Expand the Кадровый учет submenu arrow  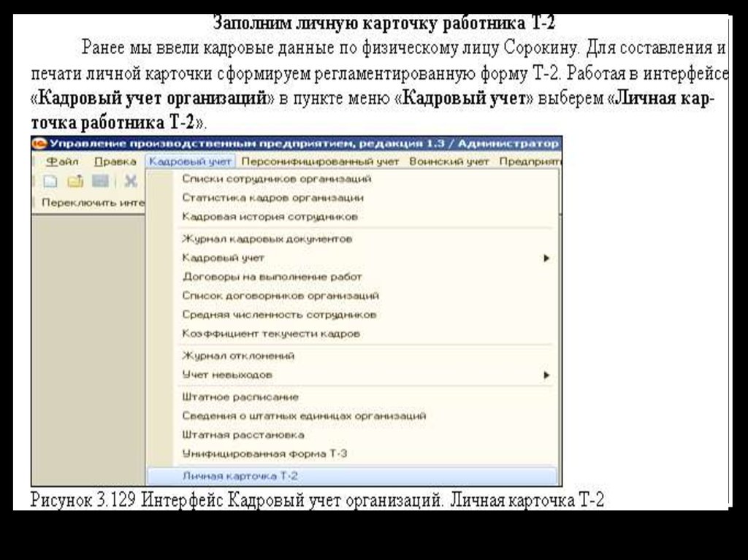[546, 258]
